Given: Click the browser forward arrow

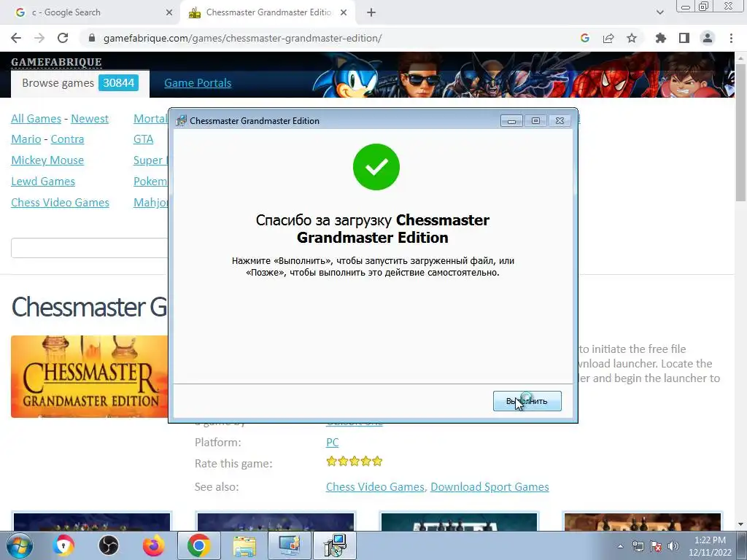Looking at the screenshot, I should point(39,38).
